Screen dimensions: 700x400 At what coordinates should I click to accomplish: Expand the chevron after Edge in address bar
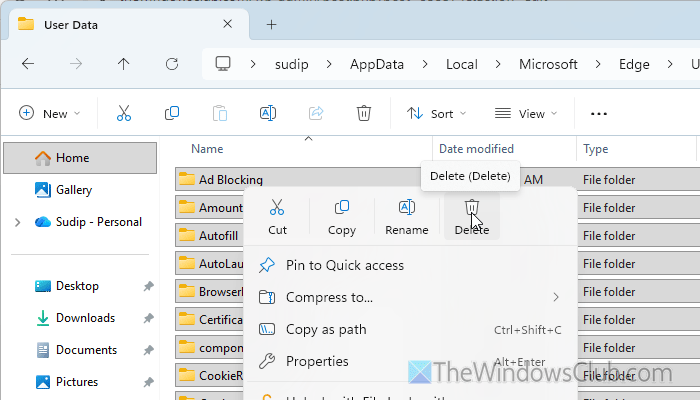(670, 64)
